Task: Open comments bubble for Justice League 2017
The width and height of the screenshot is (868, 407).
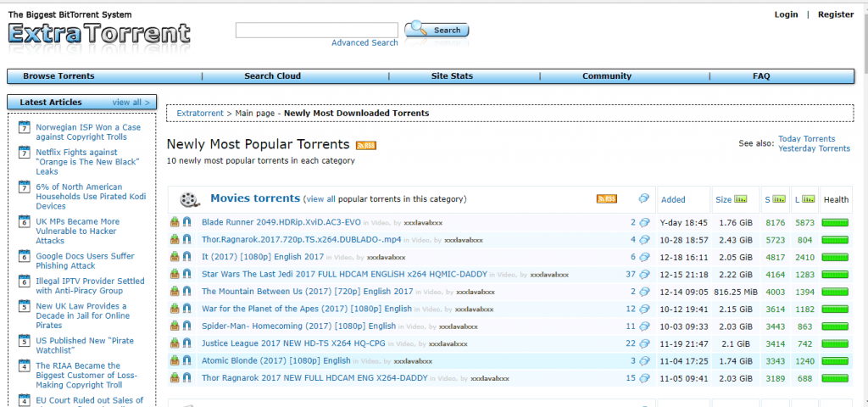Action: tap(644, 343)
